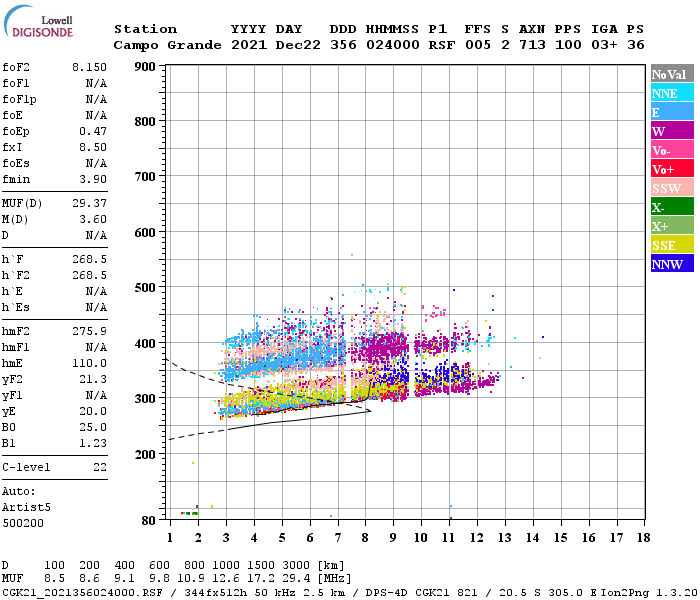Click the fmin value 3.90
The width and height of the screenshot is (700, 600).
(93, 179)
